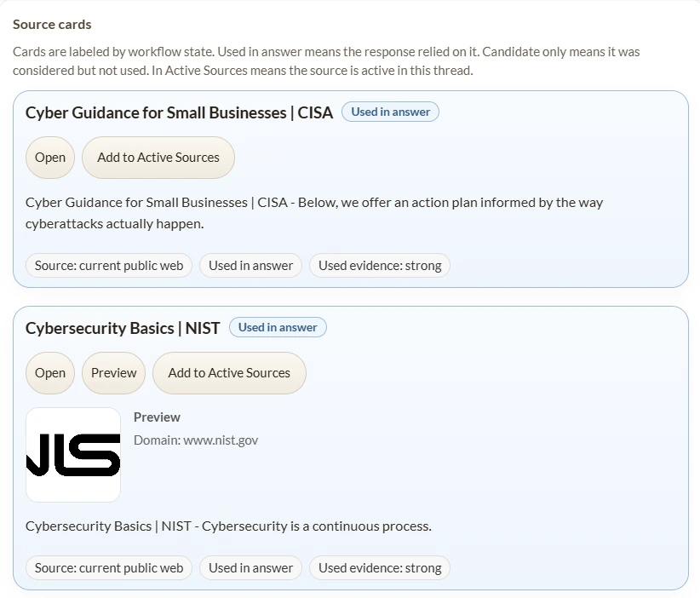Select 'Used in answer' bottom chip on CISA card
The width and height of the screenshot is (700, 598).
251,266
